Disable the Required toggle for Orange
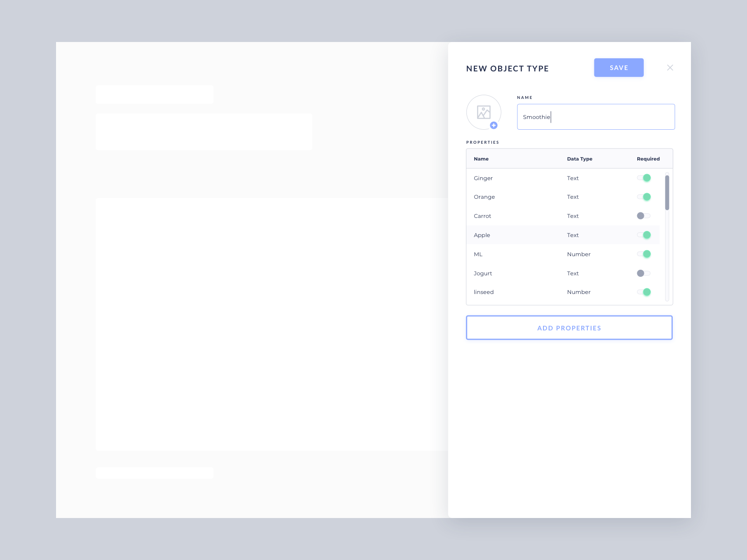Viewport: 747px width, 560px height. click(x=644, y=196)
